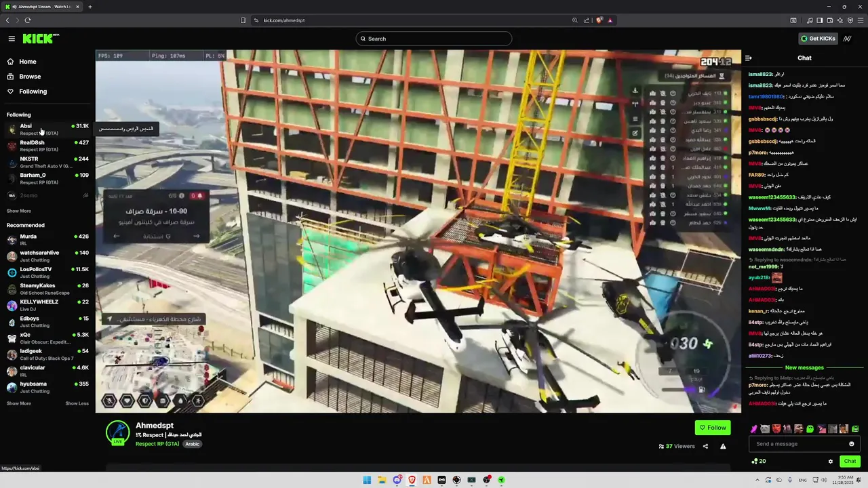The width and height of the screenshot is (868, 488).
Task: Insert the white cat quick emote
Action: coord(766,429)
